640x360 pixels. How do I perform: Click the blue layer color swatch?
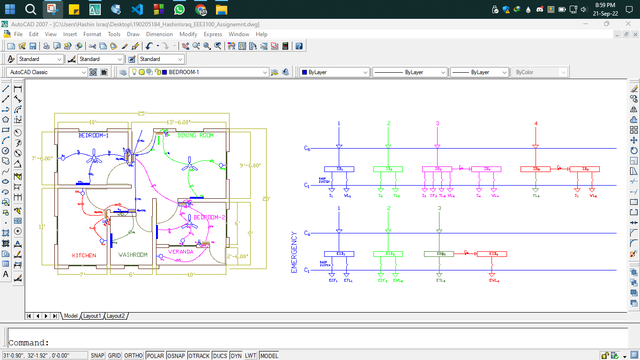(x=164, y=72)
